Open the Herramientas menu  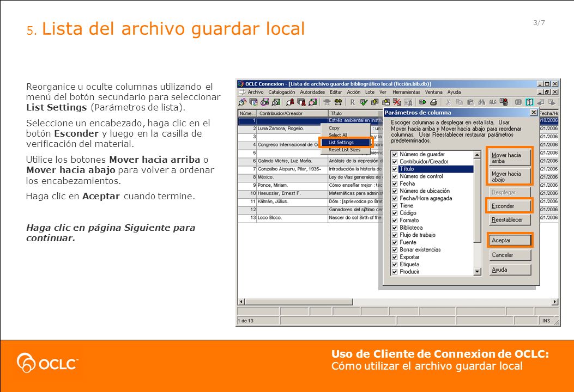(406, 92)
